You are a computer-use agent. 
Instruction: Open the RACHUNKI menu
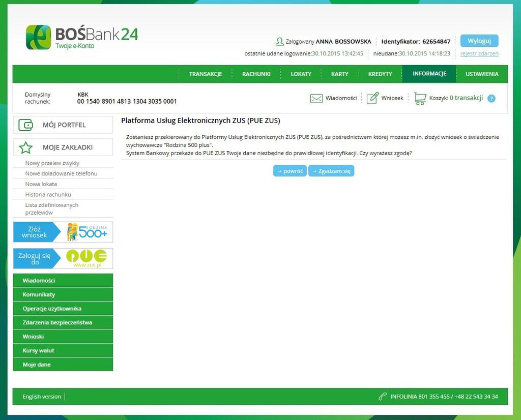(256, 74)
